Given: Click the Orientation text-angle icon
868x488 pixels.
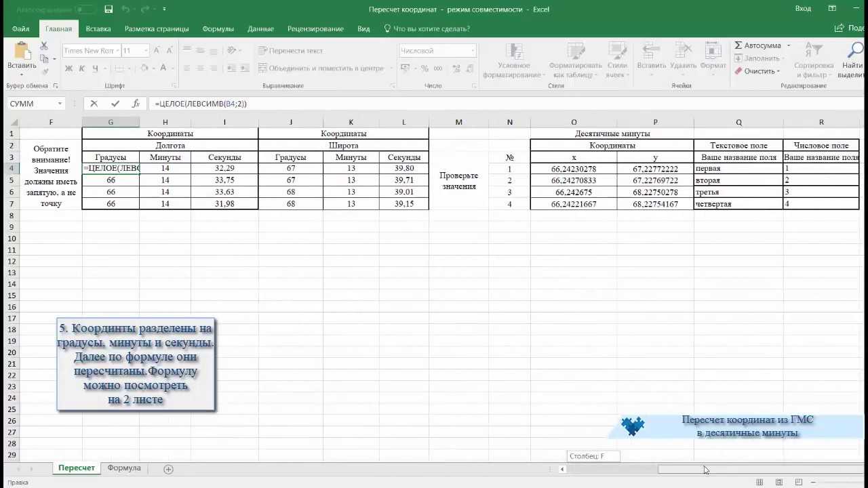Looking at the screenshot, I should pos(232,51).
